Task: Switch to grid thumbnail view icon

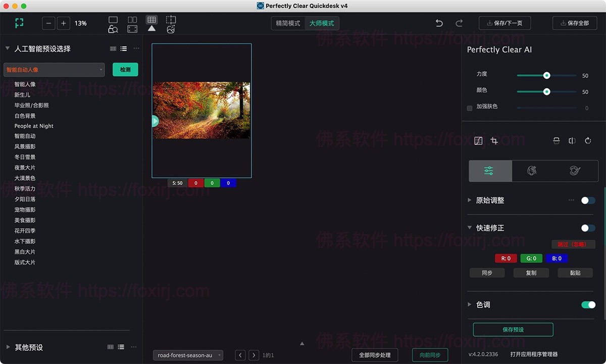Action: click(151, 20)
